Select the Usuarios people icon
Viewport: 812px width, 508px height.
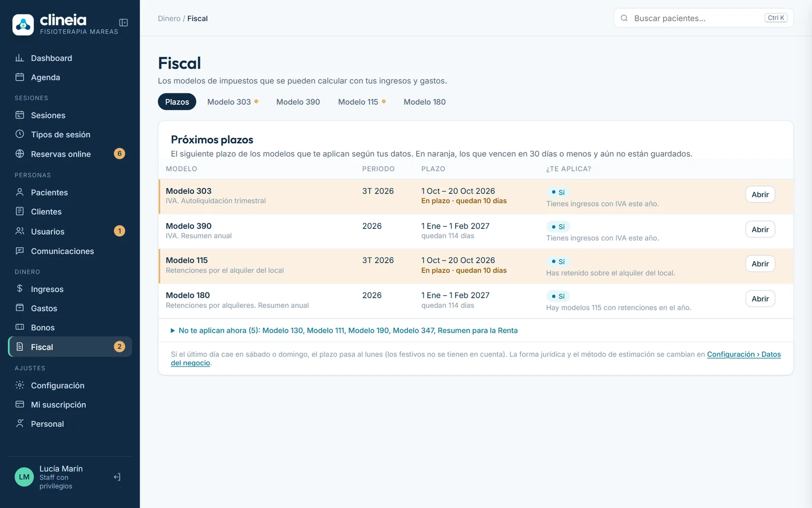pos(20,231)
